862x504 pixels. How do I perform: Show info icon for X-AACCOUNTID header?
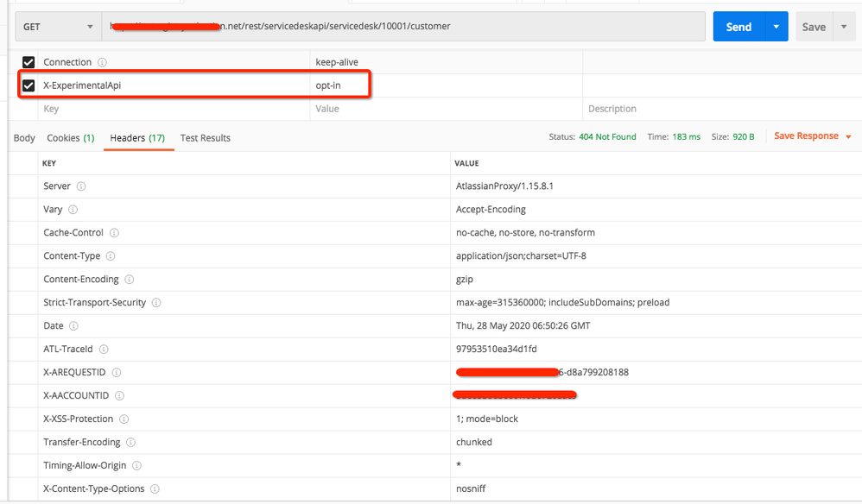tap(119, 395)
